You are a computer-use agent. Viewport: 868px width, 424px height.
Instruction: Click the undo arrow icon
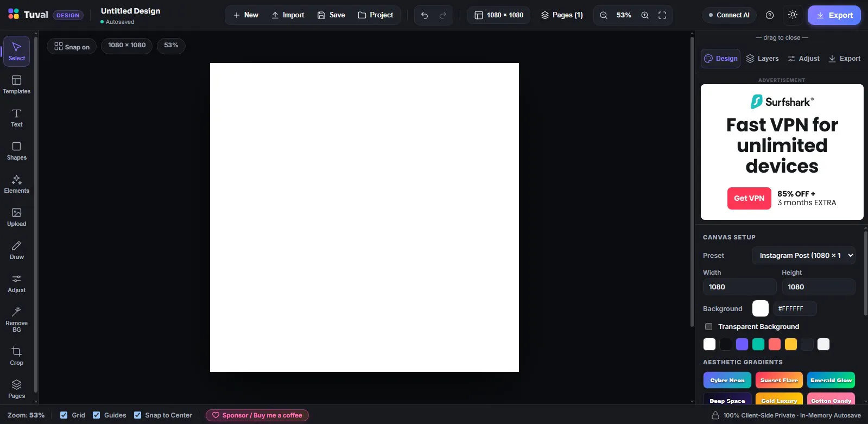click(x=425, y=15)
